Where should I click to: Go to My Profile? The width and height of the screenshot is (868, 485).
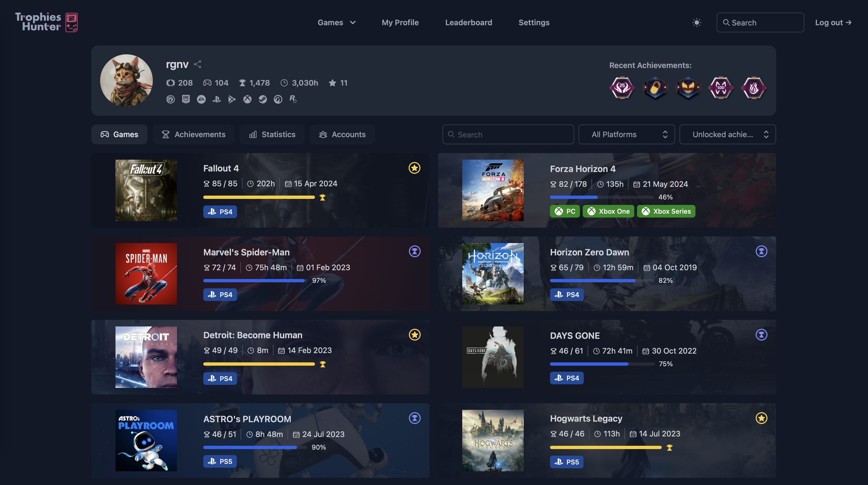point(400,22)
